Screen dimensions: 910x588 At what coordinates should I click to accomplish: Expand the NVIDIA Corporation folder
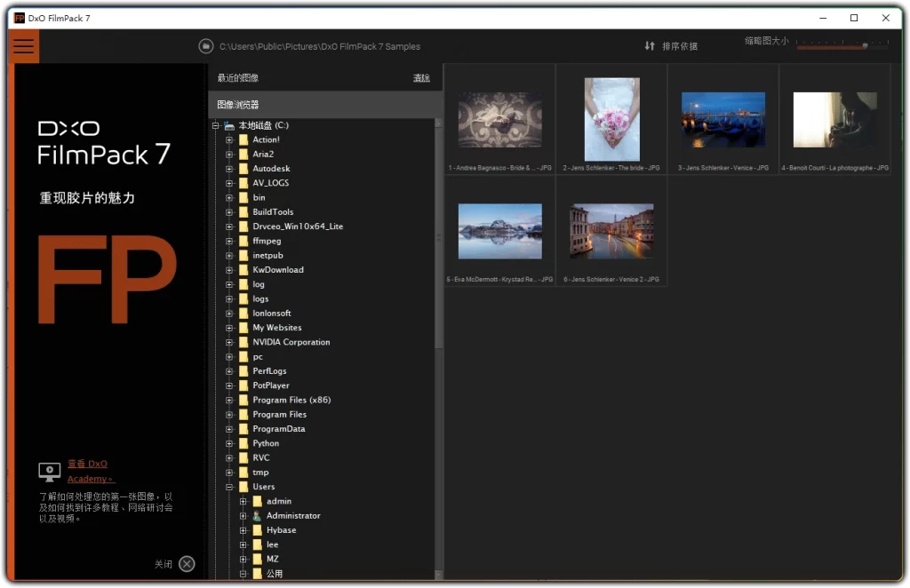[x=229, y=342]
